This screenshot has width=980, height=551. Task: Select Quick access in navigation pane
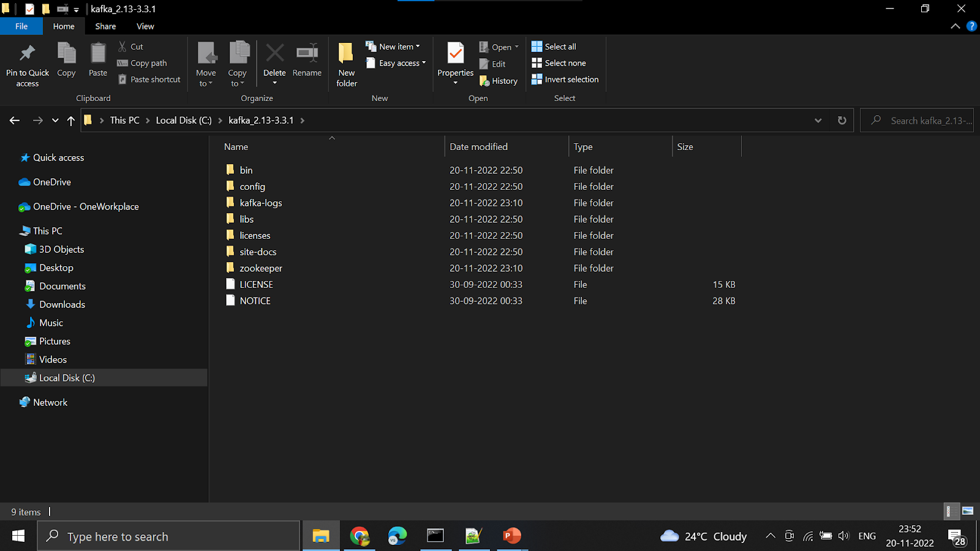coord(58,157)
